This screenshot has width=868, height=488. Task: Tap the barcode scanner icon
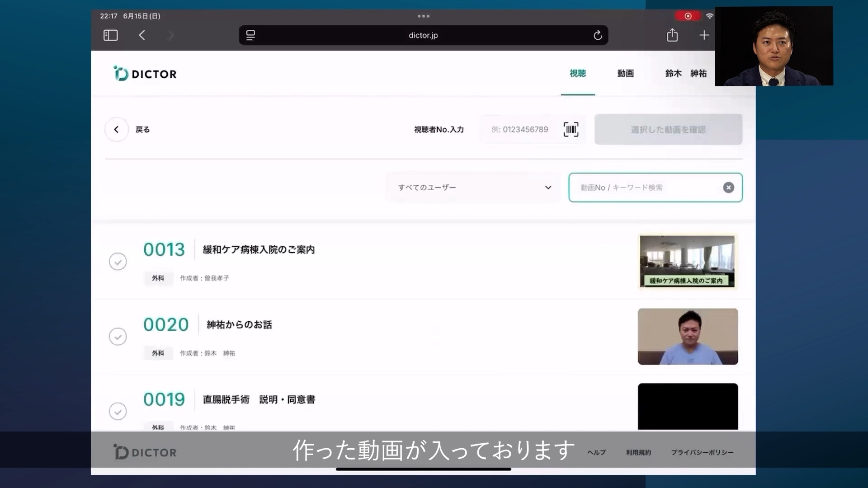click(571, 129)
